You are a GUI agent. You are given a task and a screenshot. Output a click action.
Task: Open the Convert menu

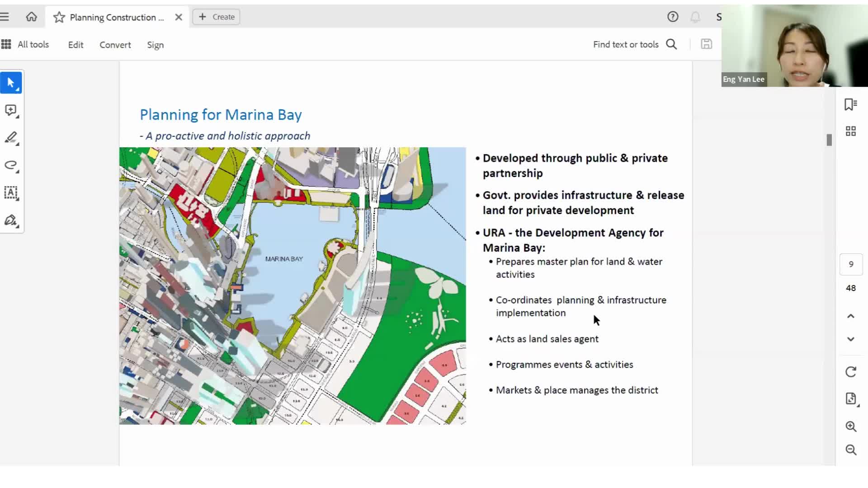pos(115,45)
